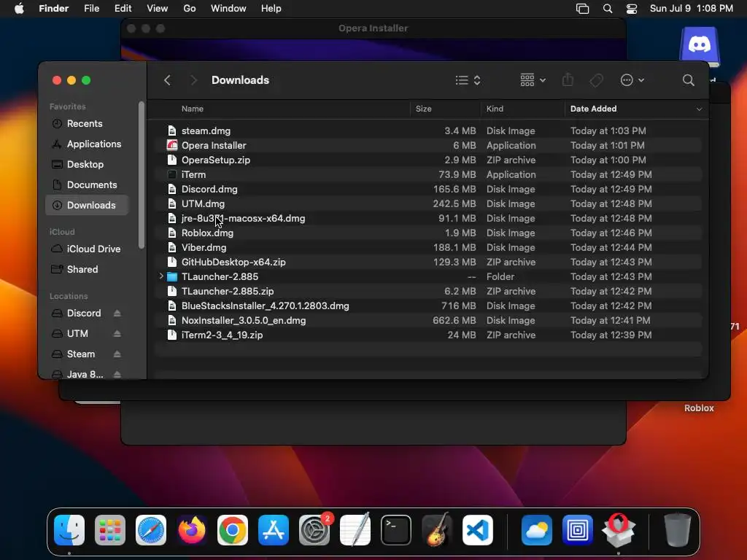Eject the Discord volume in sidebar
This screenshot has width=747, height=560.
coord(117,314)
